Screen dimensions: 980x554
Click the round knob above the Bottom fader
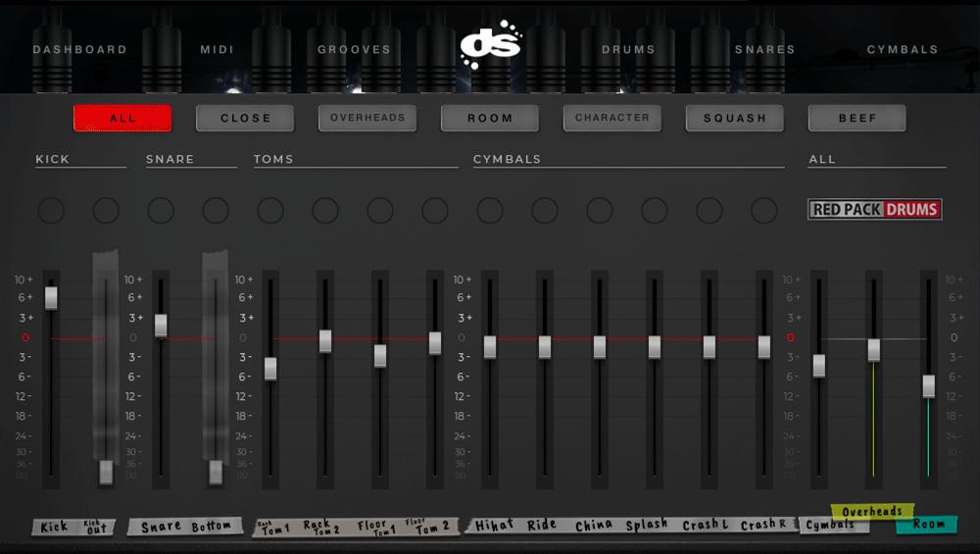(x=216, y=210)
